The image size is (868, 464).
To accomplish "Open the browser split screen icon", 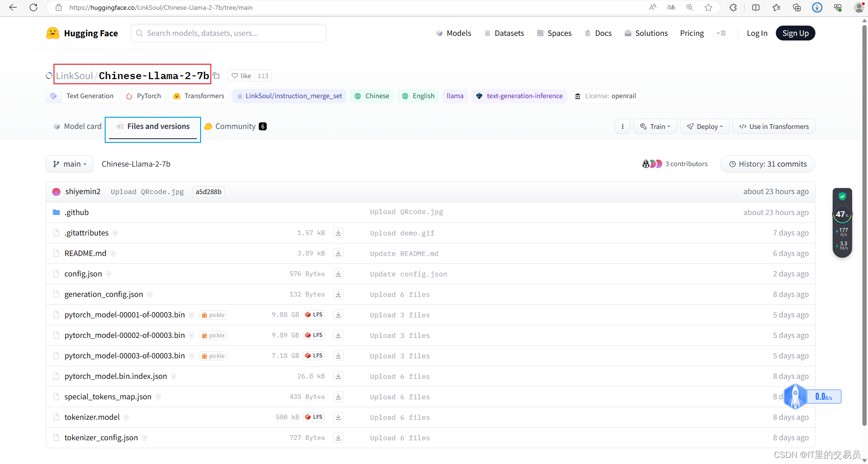I will coord(756,7).
